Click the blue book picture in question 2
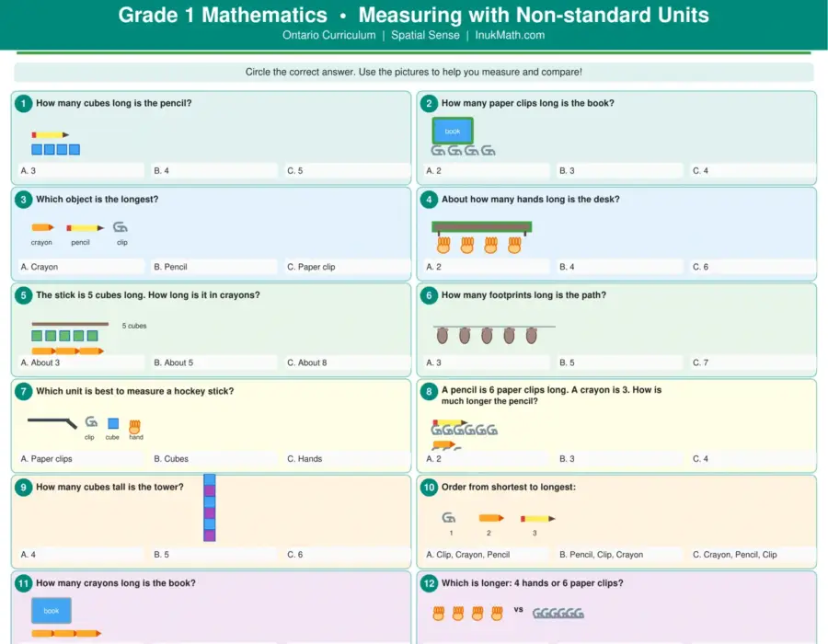Viewport: 828px width, 644px height. [x=453, y=131]
